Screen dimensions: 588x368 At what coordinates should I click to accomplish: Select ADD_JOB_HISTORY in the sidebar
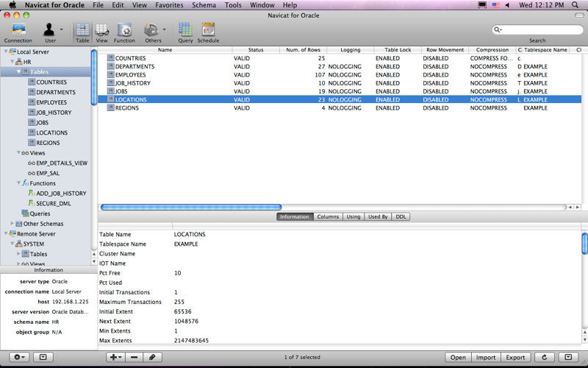[61, 194]
